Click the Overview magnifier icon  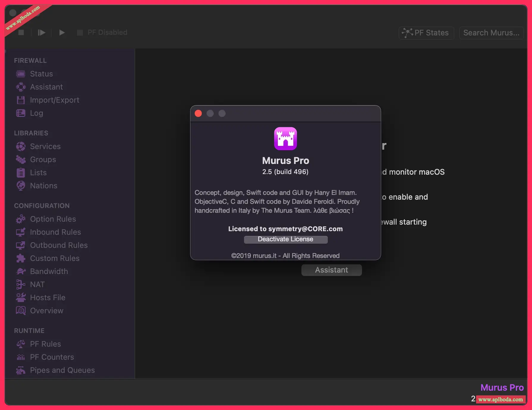tap(21, 311)
